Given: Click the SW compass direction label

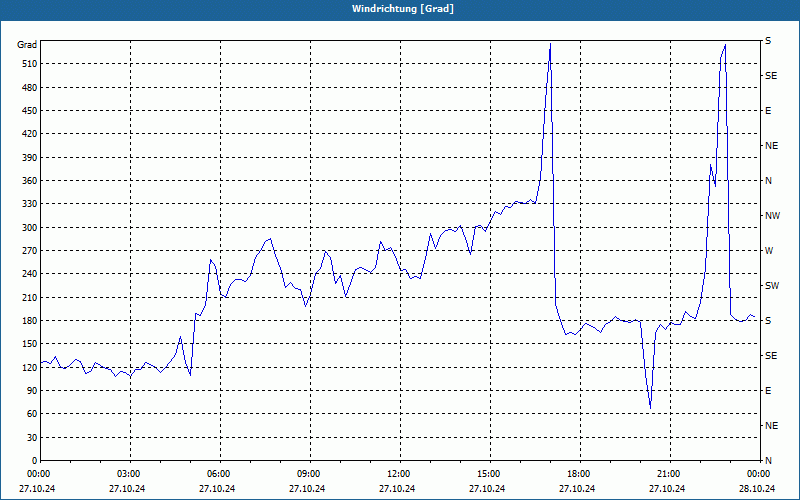Looking at the screenshot, I should [x=772, y=286].
